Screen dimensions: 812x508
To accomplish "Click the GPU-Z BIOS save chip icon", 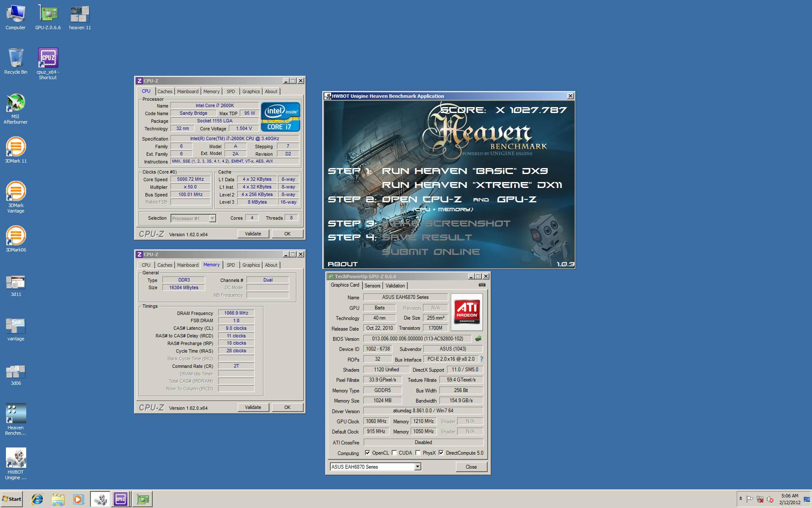I will click(478, 339).
